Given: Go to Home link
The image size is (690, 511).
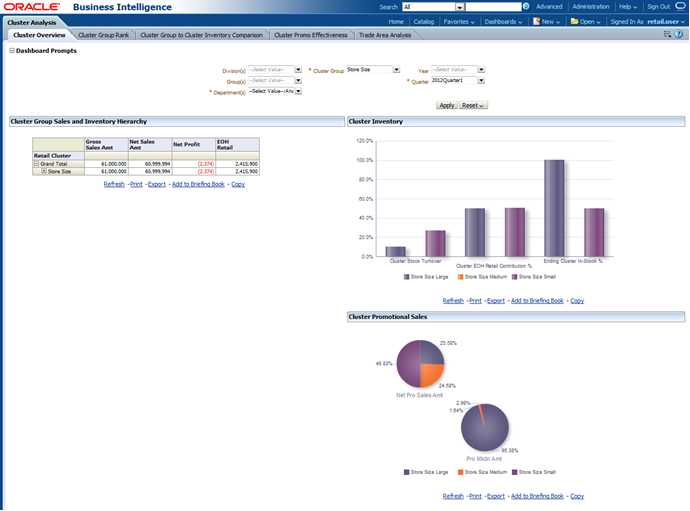Looking at the screenshot, I should pyautogui.click(x=396, y=22).
